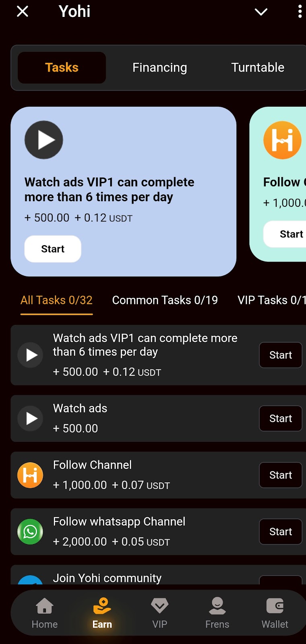Open the Wallet icon in bottom bar
Image resolution: width=306 pixels, height=644 pixels.
pyautogui.click(x=275, y=605)
